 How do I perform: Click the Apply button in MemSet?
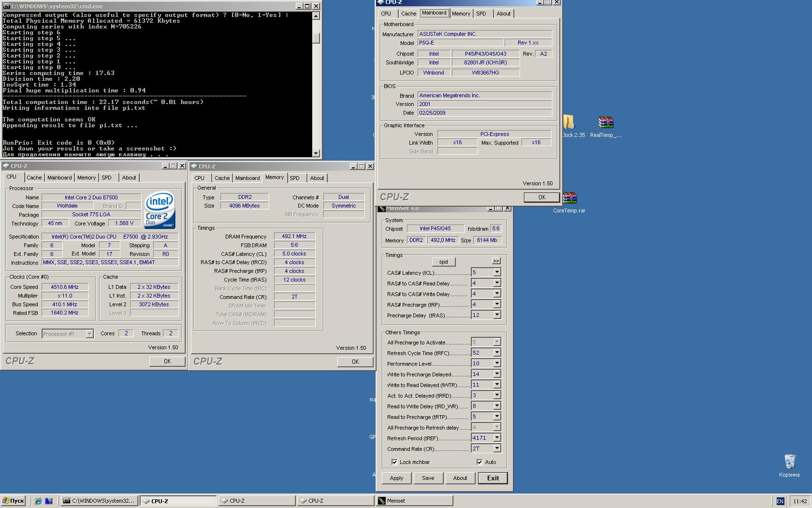click(396, 478)
